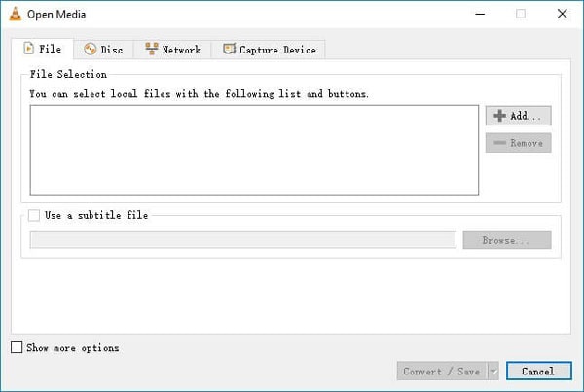This screenshot has width=584, height=392.
Task: Click the subtitle file path field
Action: [x=242, y=239]
